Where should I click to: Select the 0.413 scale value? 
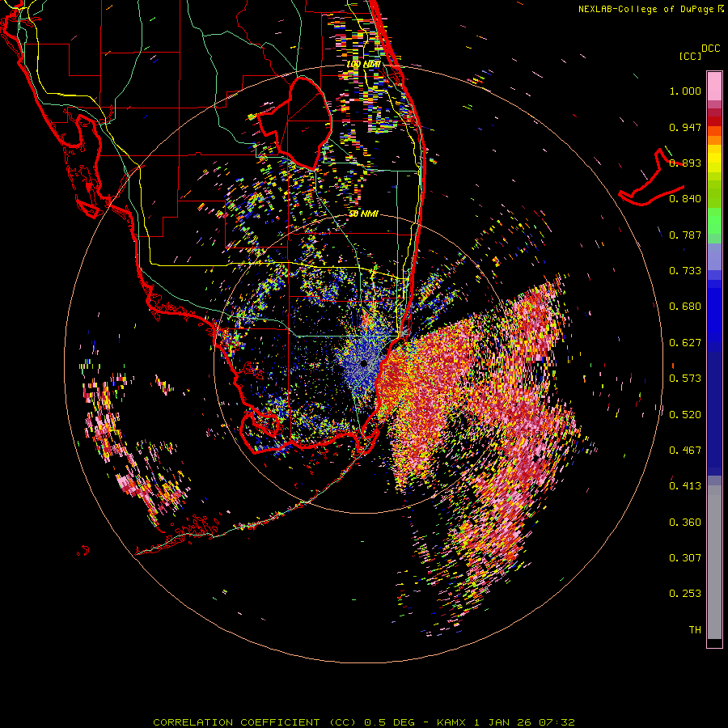[x=685, y=486]
